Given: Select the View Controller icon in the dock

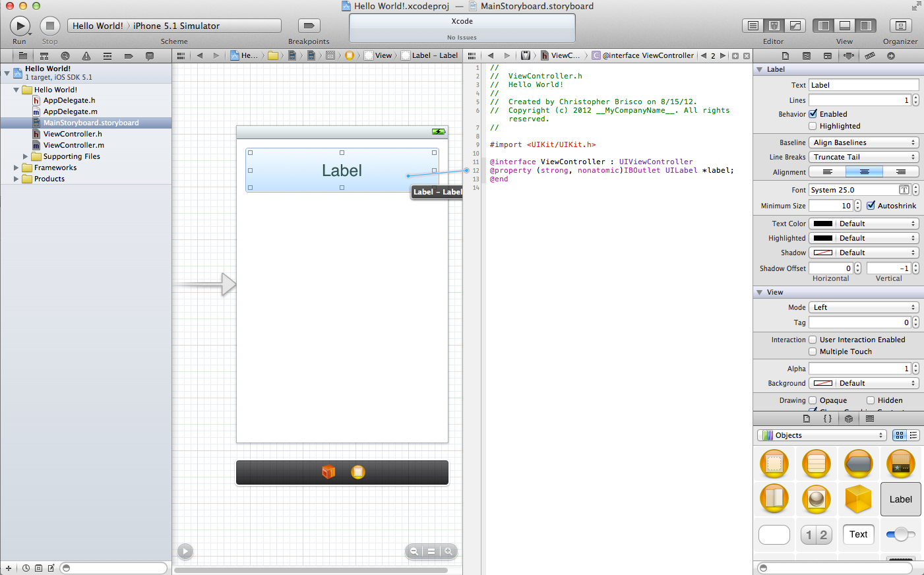Looking at the screenshot, I should pyautogui.click(x=358, y=471).
